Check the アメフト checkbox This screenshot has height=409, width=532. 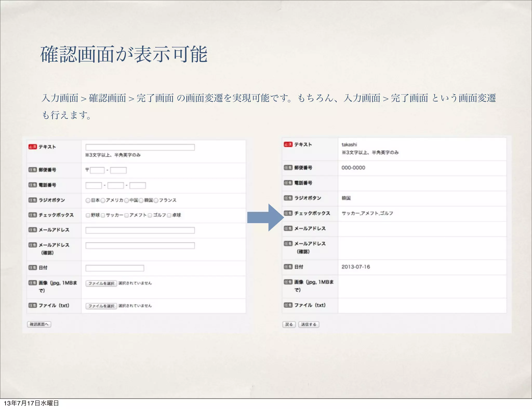tap(127, 215)
